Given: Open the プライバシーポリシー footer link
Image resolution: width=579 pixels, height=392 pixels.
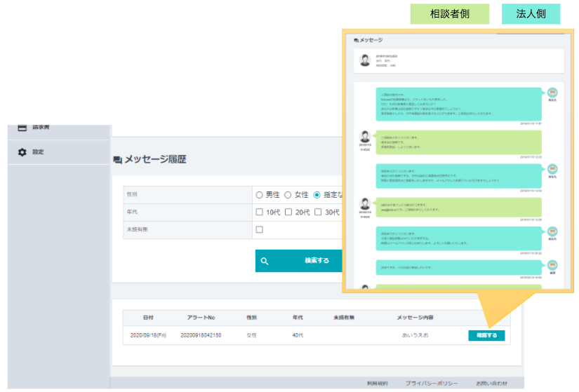Looking at the screenshot, I should [432, 384].
